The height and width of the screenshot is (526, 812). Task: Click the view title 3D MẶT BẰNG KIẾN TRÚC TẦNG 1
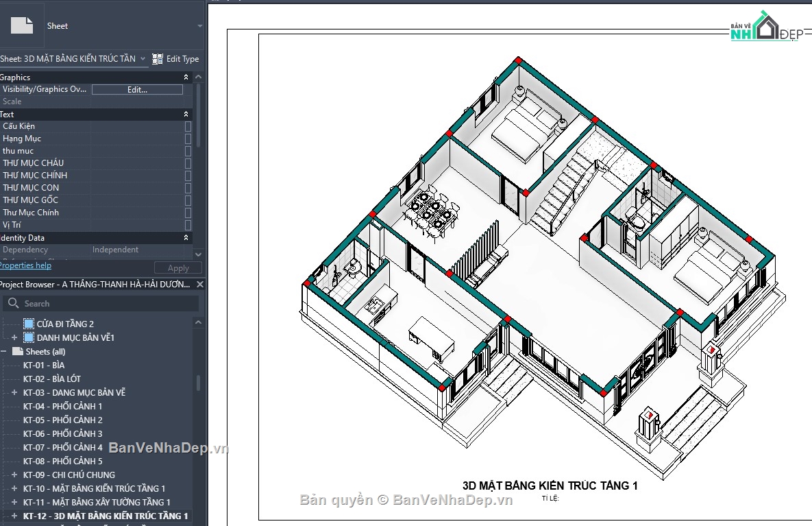tap(550, 486)
